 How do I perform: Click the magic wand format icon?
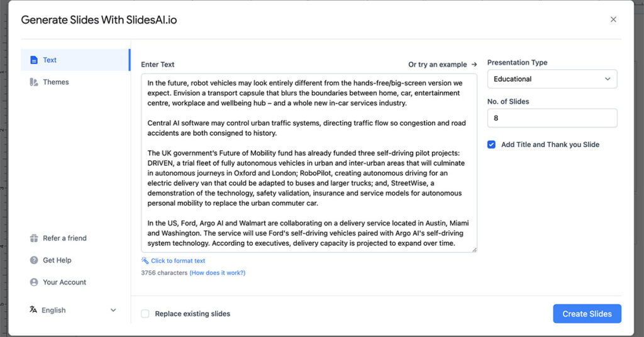point(145,261)
